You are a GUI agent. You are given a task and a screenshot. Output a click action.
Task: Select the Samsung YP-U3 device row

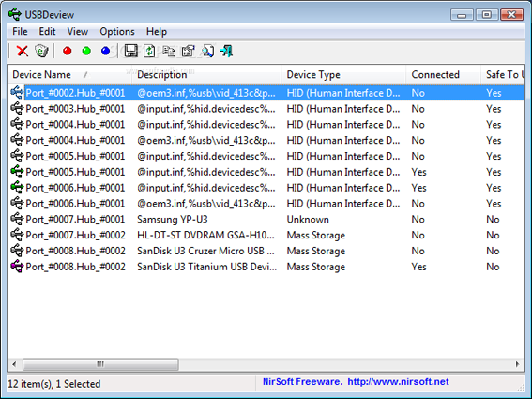click(266, 220)
